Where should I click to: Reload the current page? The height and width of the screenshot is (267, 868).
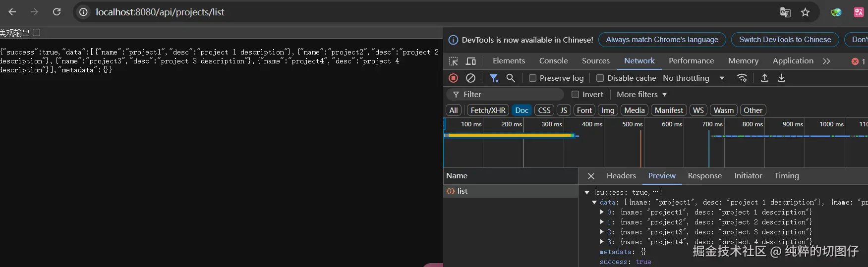click(57, 12)
